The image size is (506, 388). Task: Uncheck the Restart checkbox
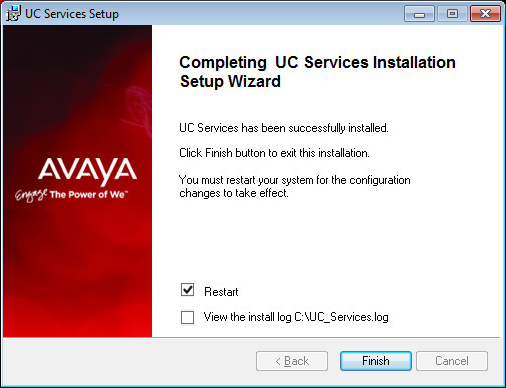187,290
